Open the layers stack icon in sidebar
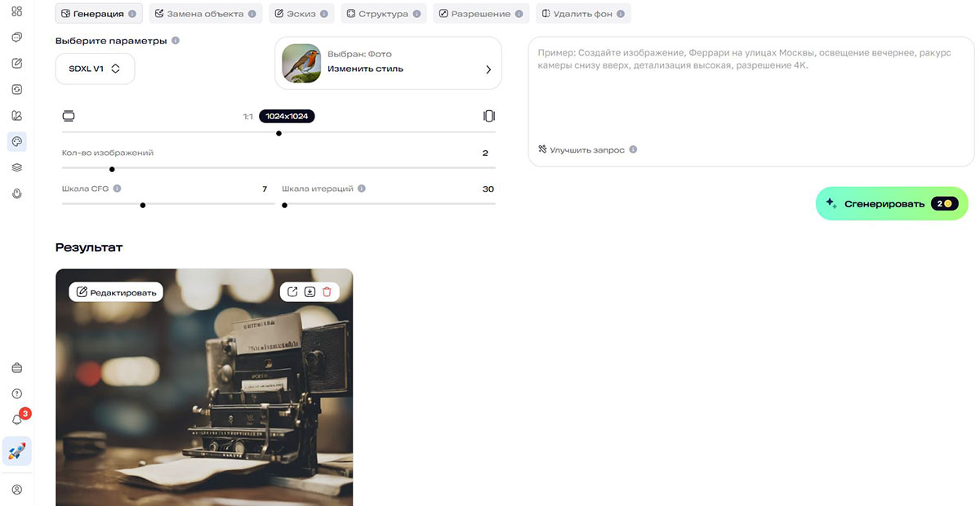980x506 pixels. point(17,167)
